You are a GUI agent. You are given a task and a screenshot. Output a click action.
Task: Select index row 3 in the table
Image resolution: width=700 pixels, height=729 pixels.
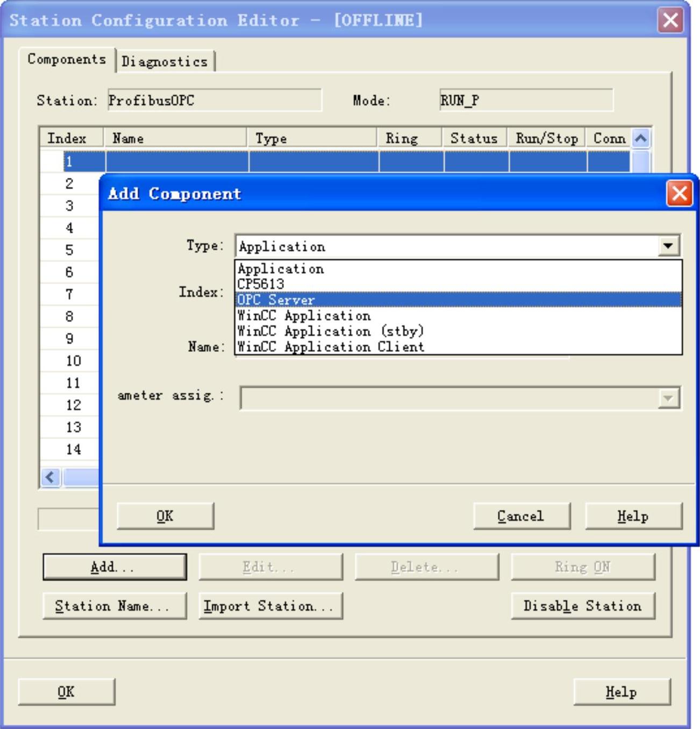(69, 206)
